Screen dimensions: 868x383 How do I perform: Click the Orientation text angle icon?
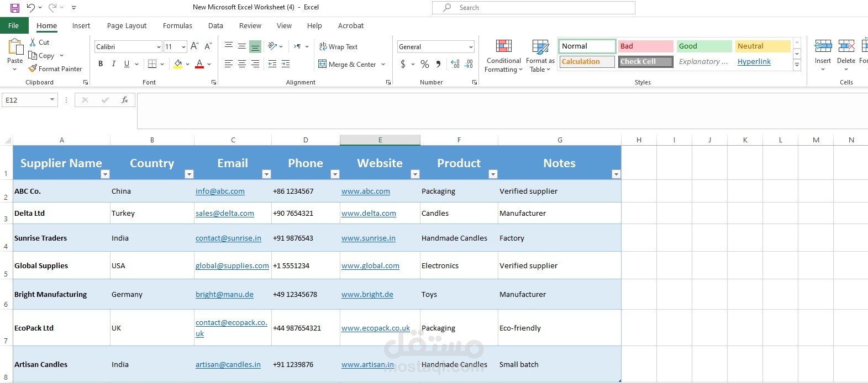[272, 46]
